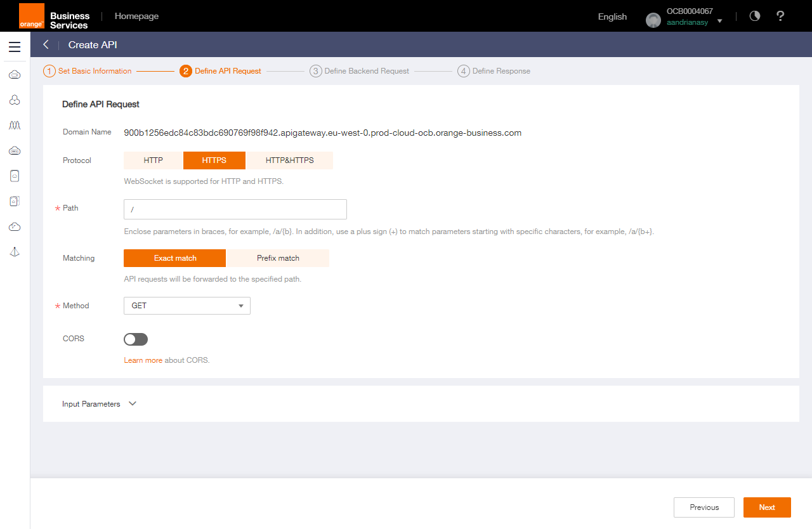This screenshot has width=812, height=529.
Task: Expand the Input Parameters section
Action: pyautogui.click(x=100, y=404)
